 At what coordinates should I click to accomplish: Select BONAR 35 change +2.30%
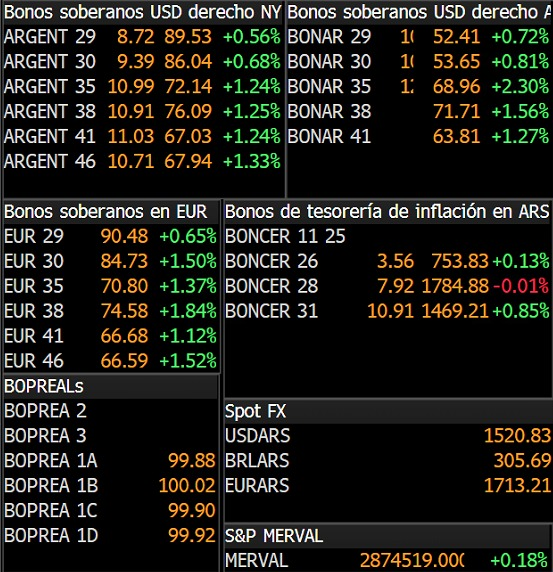[520, 86]
